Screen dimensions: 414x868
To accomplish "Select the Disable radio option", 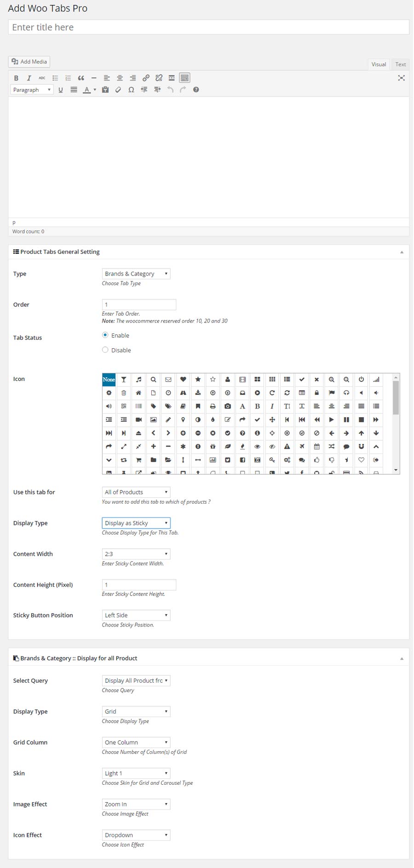I will [x=105, y=350].
